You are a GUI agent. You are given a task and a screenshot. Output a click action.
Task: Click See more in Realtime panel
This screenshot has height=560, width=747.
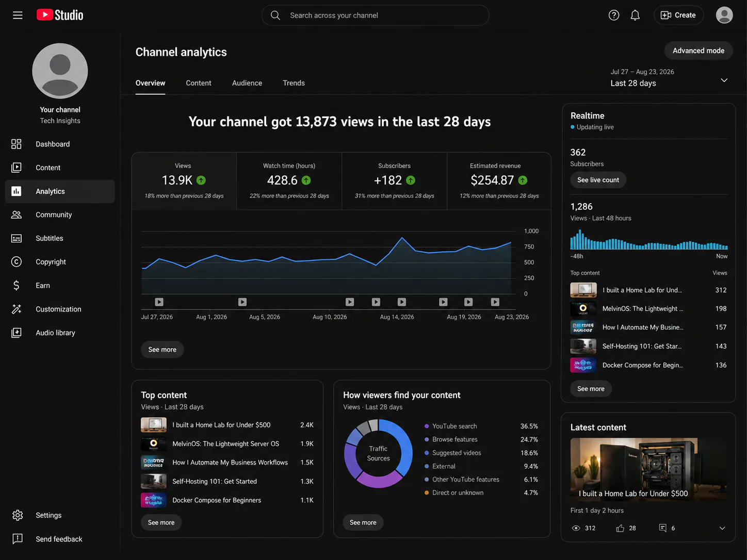[591, 389]
